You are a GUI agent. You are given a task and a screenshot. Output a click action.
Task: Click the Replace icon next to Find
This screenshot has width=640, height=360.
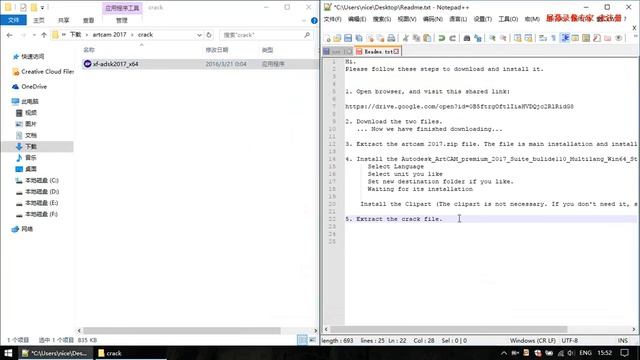pos(478,38)
